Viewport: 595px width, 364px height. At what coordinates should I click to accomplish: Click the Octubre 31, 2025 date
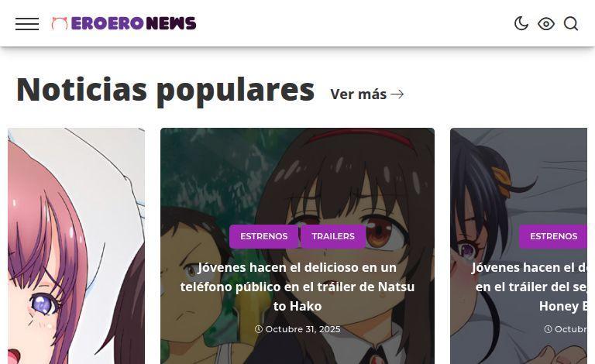click(303, 329)
